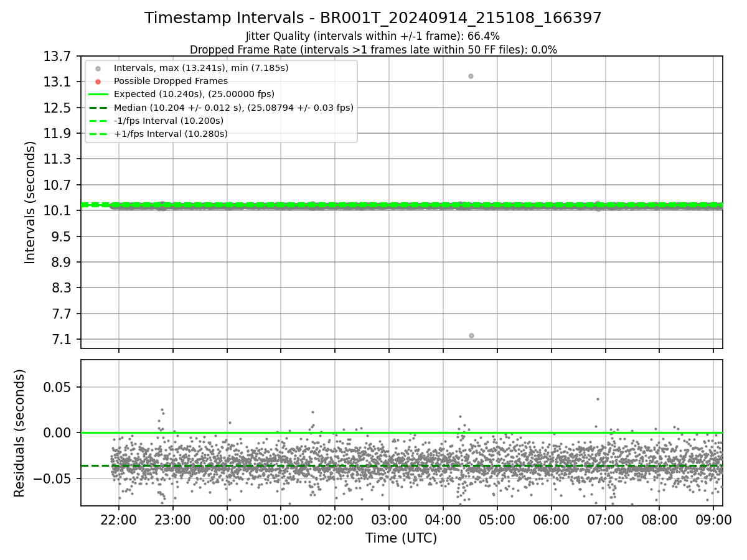The height and width of the screenshot is (560, 747).
Task: Select legend entry 'Expected (10.240s), (25.00000 fps)'
Action: [194, 94]
